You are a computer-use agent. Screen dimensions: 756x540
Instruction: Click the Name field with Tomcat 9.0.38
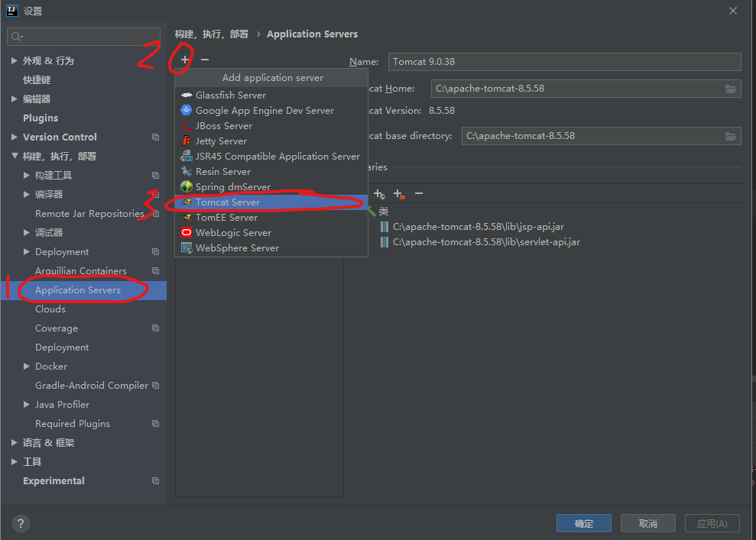(565, 62)
